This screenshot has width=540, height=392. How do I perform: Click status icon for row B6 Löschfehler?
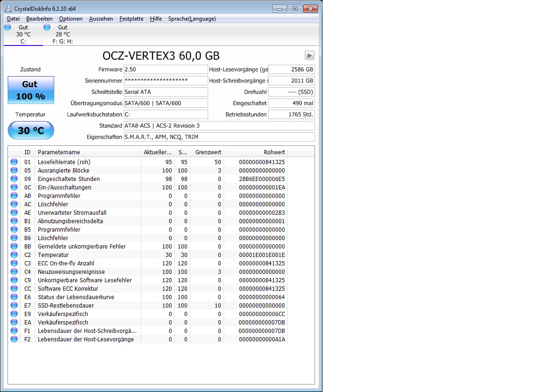pyautogui.click(x=14, y=238)
